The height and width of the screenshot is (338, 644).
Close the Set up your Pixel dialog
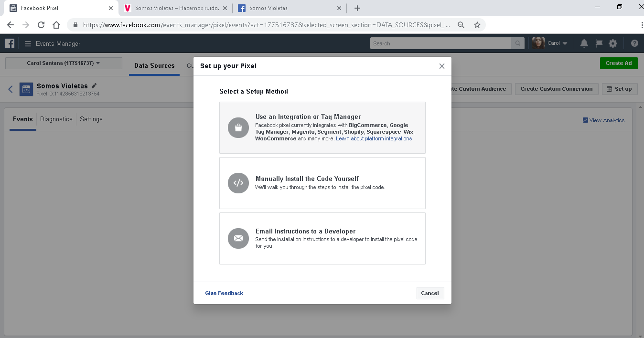(442, 66)
